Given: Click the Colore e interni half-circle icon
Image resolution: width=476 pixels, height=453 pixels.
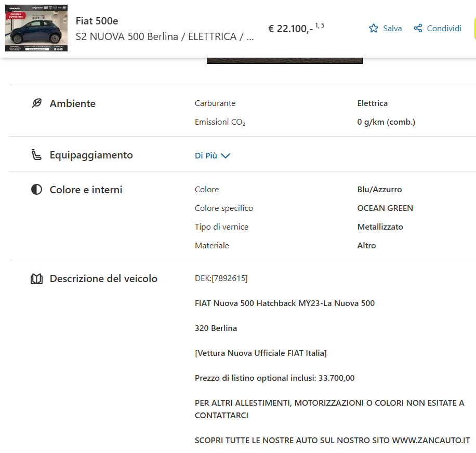Looking at the screenshot, I should 37,190.
